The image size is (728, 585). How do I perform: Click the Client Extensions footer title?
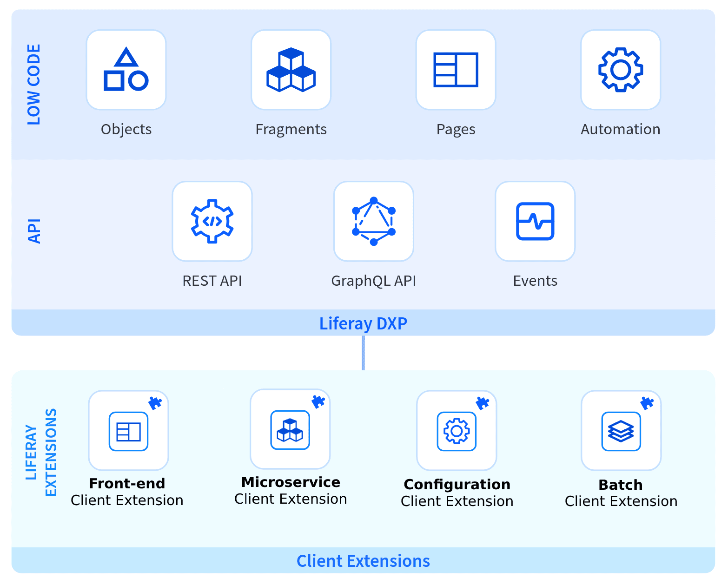click(363, 561)
